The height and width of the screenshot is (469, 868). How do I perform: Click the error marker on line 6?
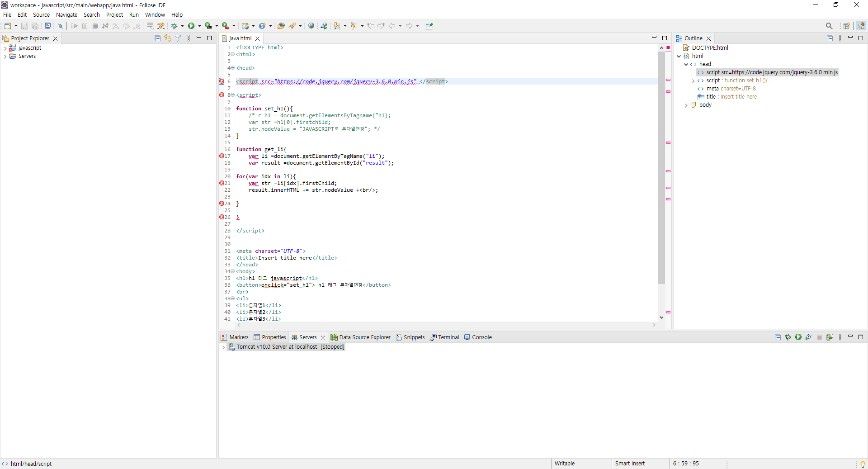tap(222, 81)
